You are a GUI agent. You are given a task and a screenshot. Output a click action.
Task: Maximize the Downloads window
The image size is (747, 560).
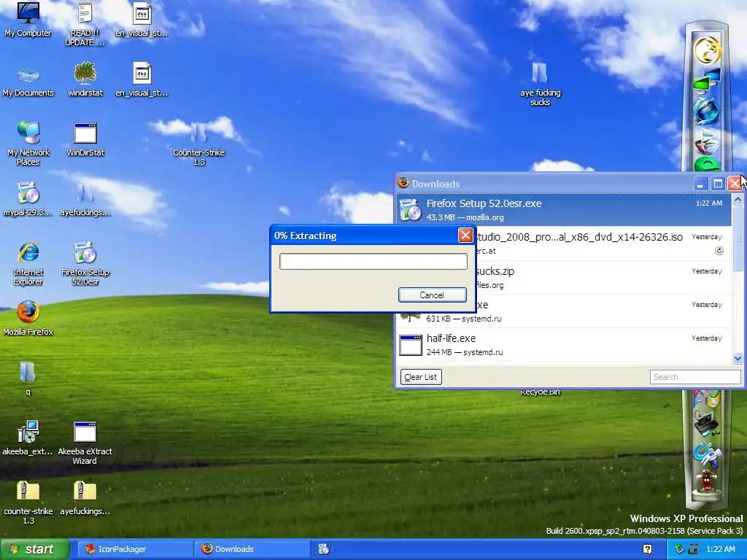click(718, 184)
